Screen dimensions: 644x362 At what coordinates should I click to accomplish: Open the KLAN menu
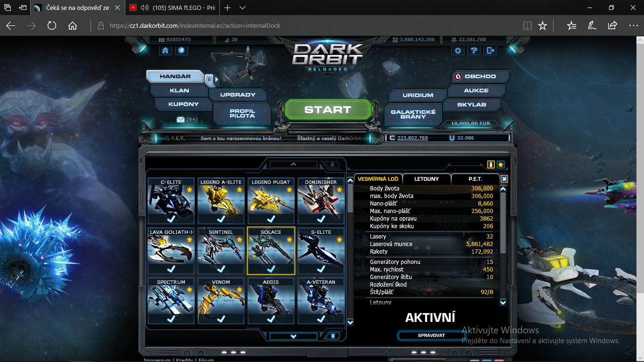pyautogui.click(x=179, y=90)
